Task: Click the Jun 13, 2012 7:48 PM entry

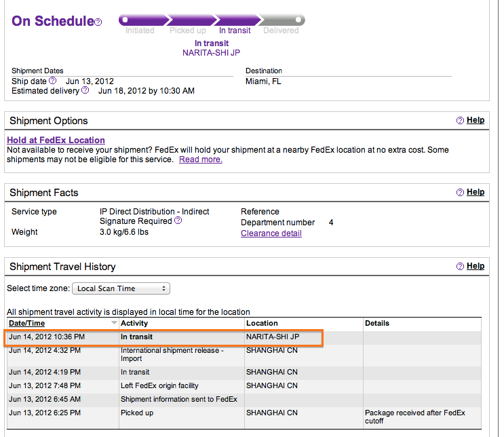Action: tap(45, 385)
